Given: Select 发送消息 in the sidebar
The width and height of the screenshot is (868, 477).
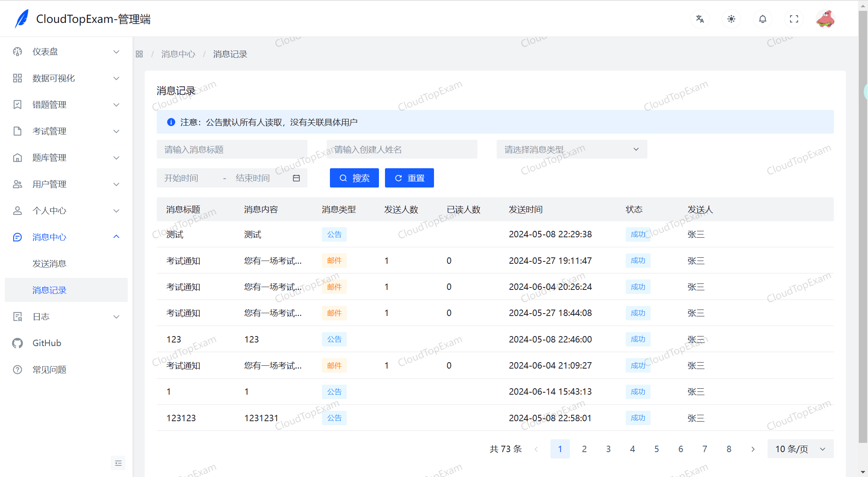Looking at the screenshot, I should 49,263.
